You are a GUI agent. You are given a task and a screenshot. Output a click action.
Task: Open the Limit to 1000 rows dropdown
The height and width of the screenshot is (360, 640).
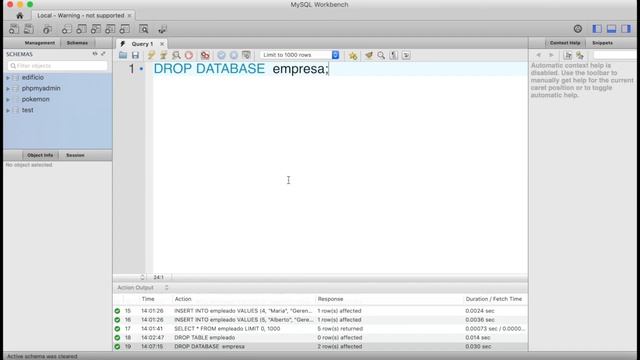coord(300,55)
